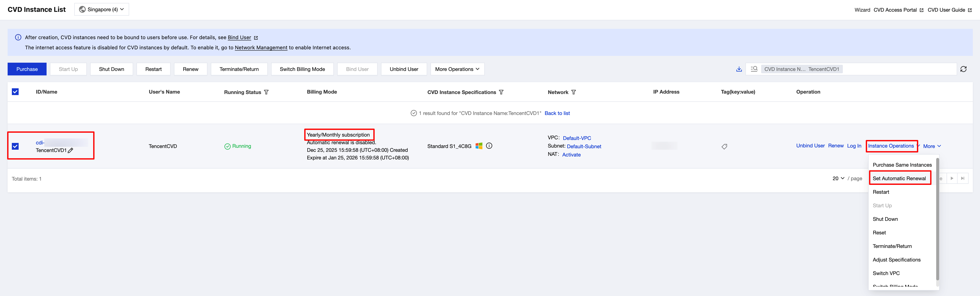Screen dimensions: 980x296
Task: Click the instance menu vertical scrollbar
Action: tap(937, 219)
